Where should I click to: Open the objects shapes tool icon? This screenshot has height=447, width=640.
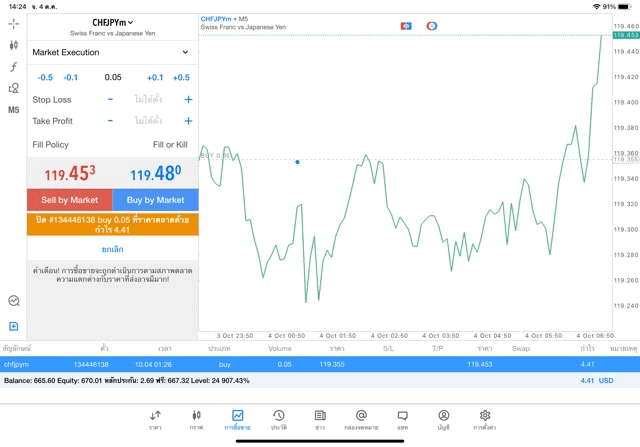point(13,88)
